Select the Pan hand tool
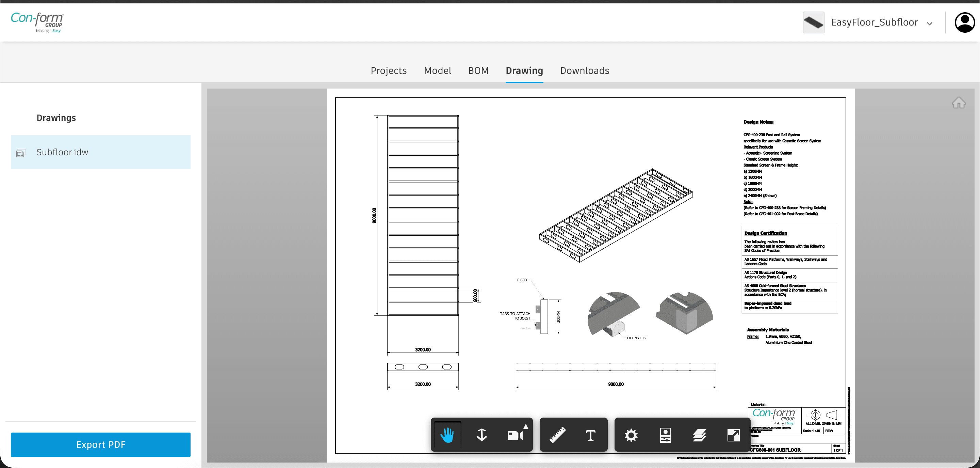Screen dimensions: 980x468 [447, 435]
